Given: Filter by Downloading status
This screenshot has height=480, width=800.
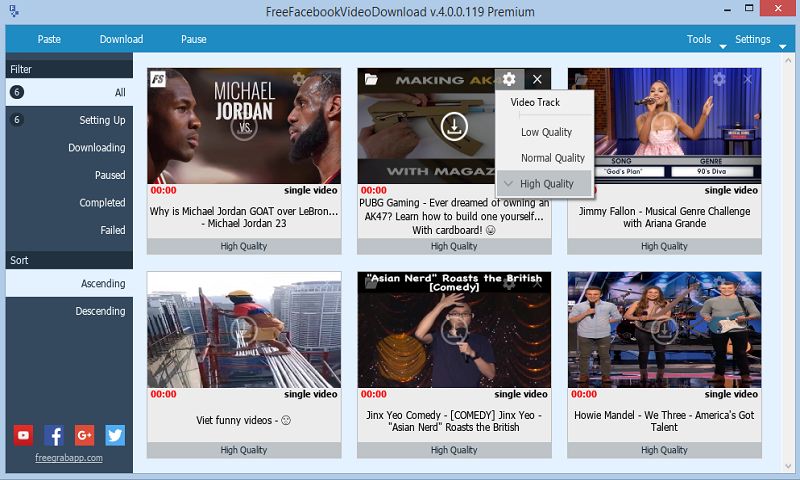Looking at the screenshot, I should coord(69,147).
